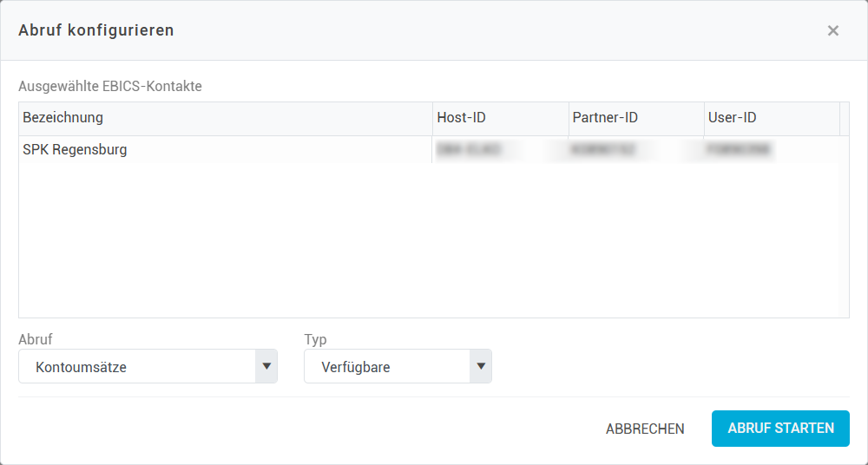Click the Ausgewählte EBICS-Kontakte label
This screenshot has width=868, height=465.
coord(110,86)
